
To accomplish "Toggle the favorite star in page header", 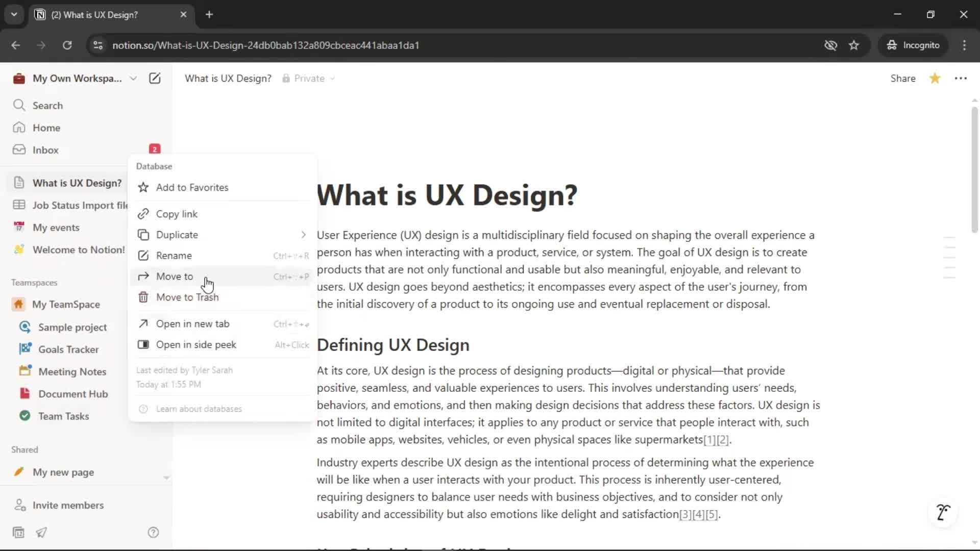I will click(x=935, y=78).
